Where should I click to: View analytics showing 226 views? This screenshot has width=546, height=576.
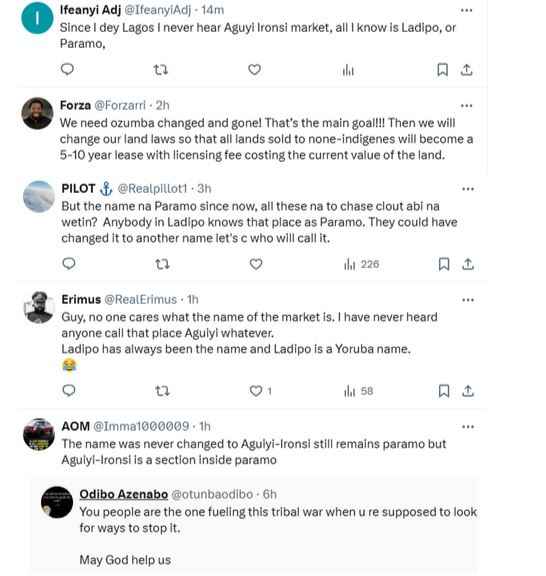point(361,264)
